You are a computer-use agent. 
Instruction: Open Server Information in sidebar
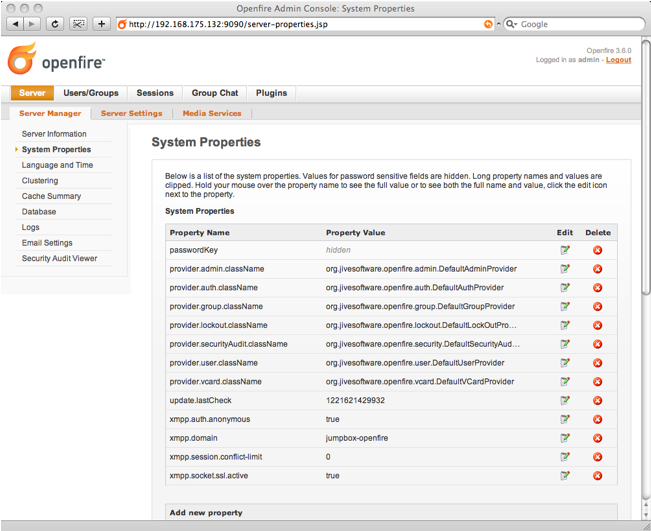tap(54, 134)
